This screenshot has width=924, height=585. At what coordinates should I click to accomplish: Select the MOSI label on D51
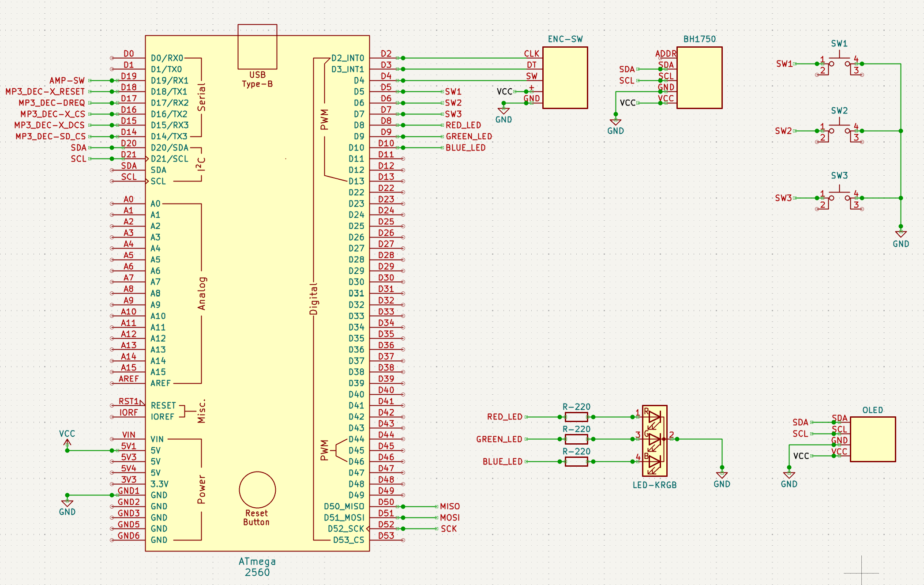pyautogui.click(x=450, y=517)
